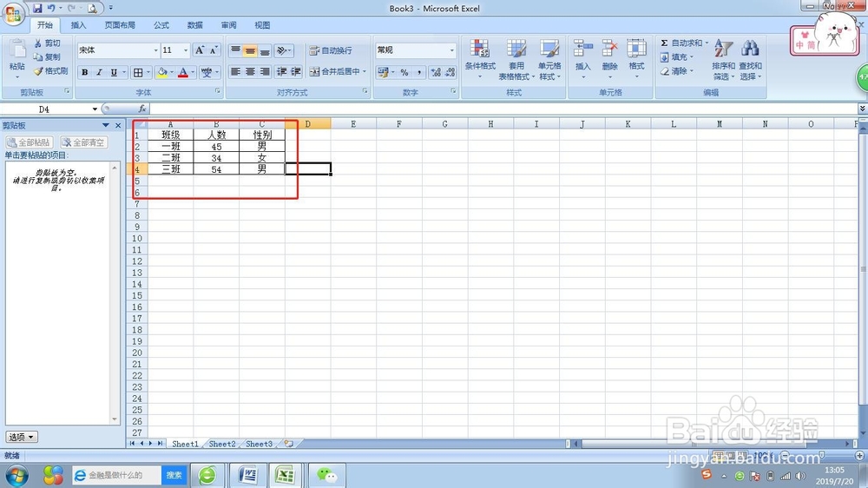Click the increase decimal icon
The image size is (868, 488).
(x=437, y=72)
